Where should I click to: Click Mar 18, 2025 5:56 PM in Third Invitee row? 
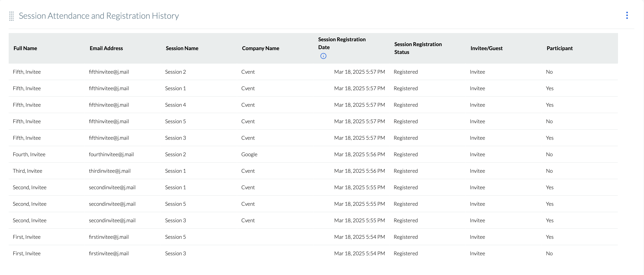tap(359, 171)
